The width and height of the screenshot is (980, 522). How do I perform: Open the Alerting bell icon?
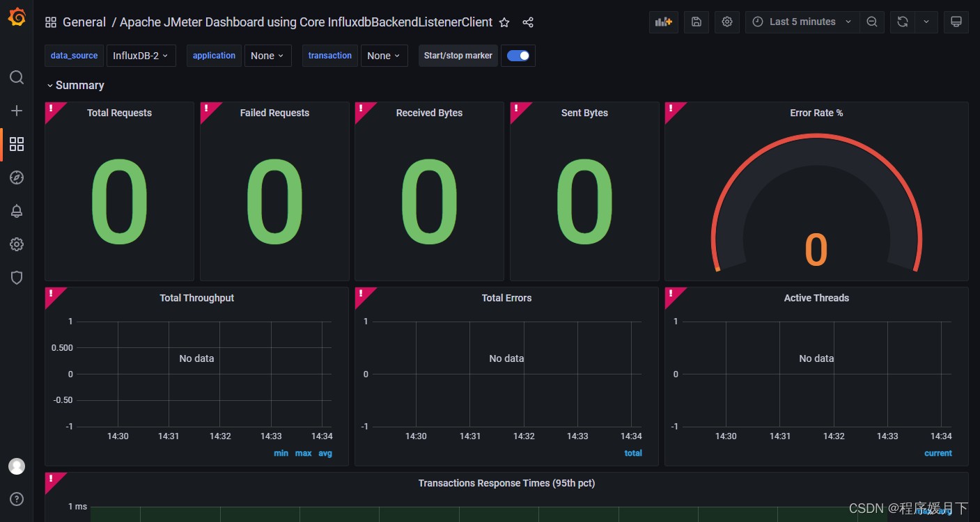[x=17, y=211]
